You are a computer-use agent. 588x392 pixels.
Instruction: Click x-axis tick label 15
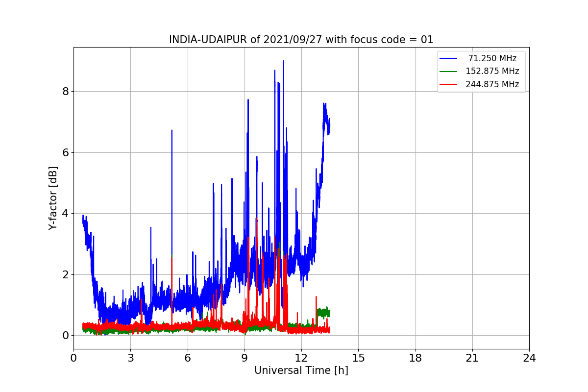[358, 358]
